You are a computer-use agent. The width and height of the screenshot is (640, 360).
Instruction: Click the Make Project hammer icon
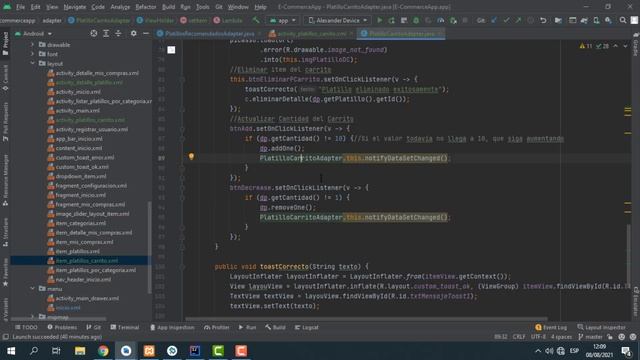[x=256, y=20]
